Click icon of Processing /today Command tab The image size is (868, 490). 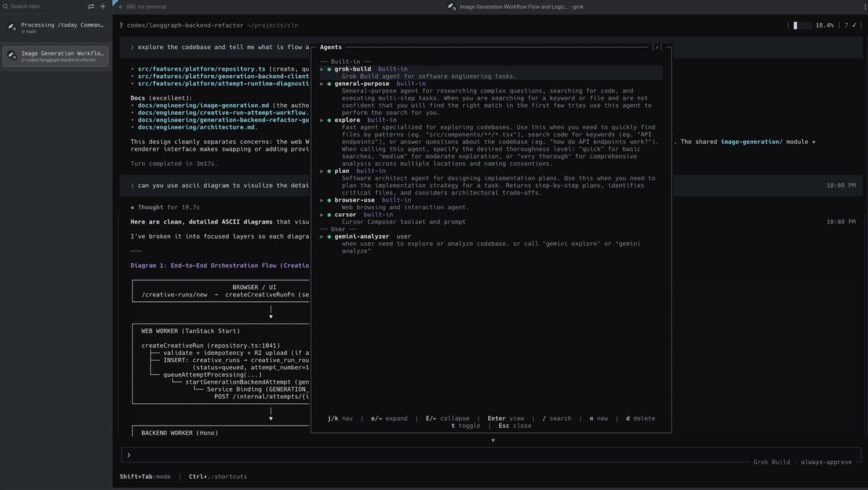point(12,27)
